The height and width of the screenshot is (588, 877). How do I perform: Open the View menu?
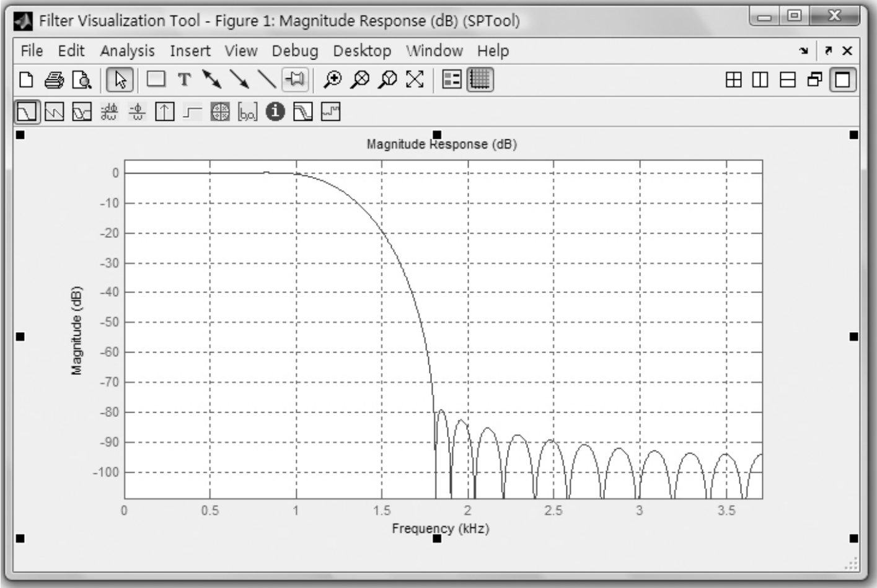click(240, 50)
